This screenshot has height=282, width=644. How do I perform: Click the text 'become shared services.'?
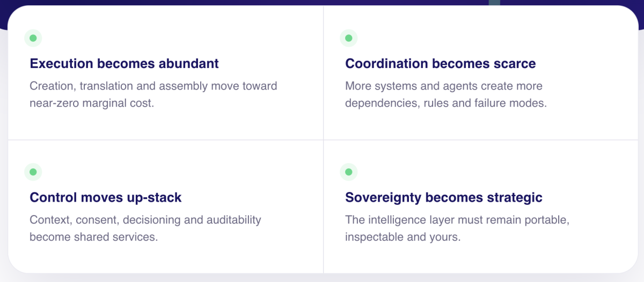93,237
